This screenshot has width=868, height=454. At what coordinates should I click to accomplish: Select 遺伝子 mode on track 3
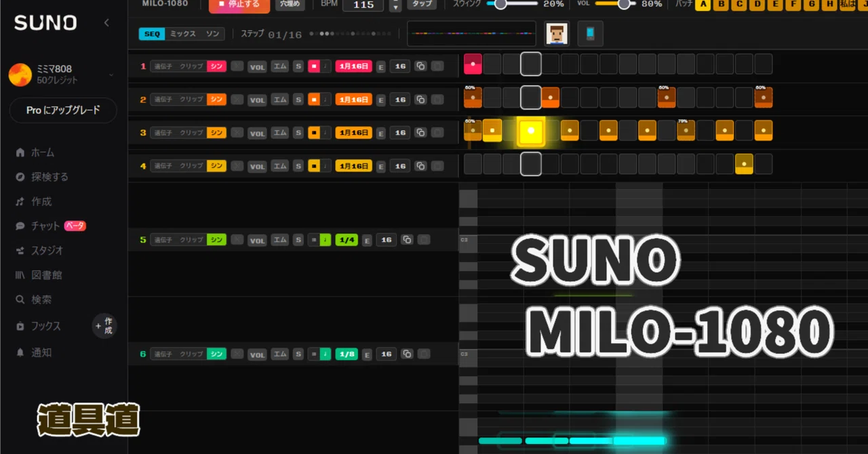[163, 133]
